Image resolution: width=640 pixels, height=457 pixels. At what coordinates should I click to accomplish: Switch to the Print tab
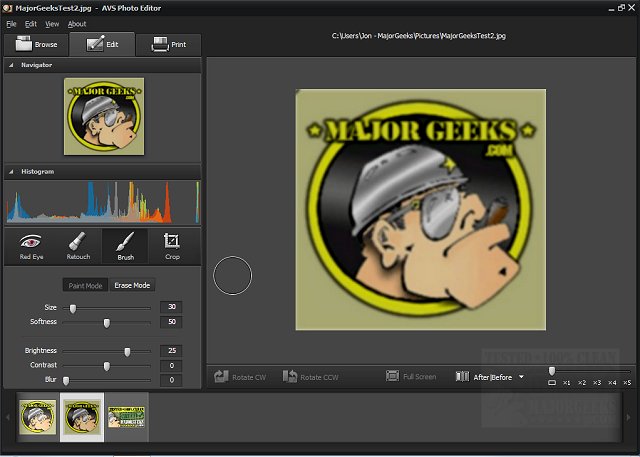(x=169, y=44)
